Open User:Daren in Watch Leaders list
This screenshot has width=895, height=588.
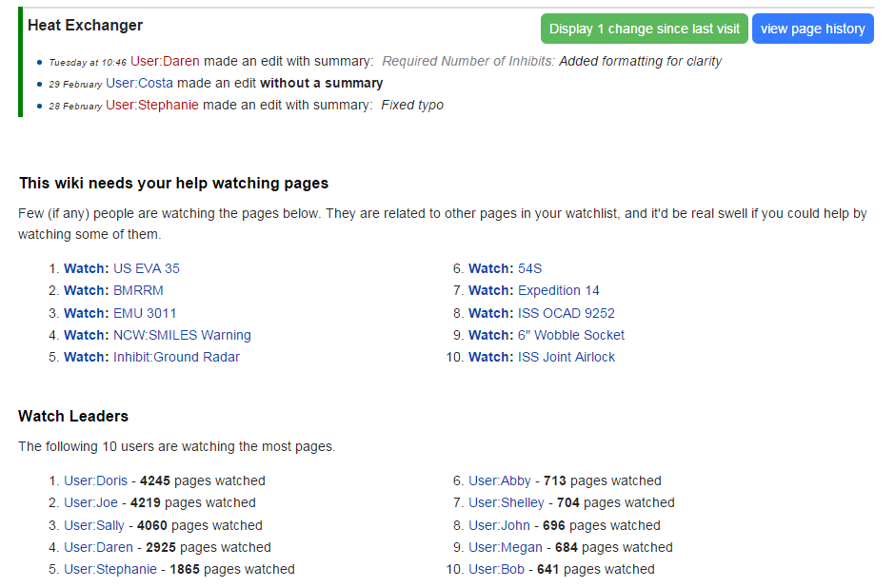tap(98, 547)
